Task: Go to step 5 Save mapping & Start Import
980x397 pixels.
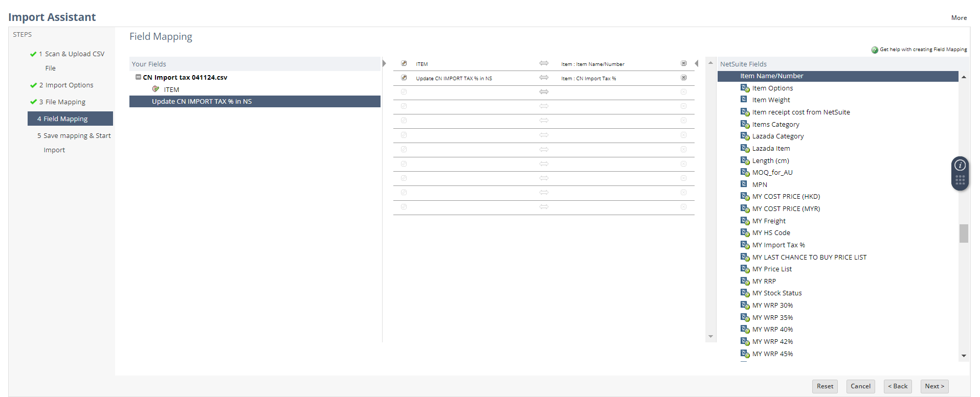Action: [x=74, y=143]
